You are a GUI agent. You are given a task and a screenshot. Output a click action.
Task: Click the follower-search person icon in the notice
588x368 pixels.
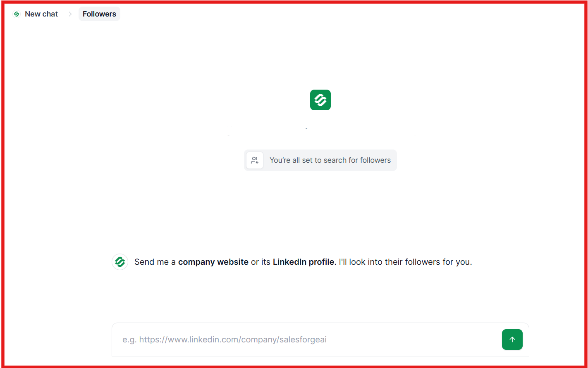pyautogui.click(x=254, y=160)
